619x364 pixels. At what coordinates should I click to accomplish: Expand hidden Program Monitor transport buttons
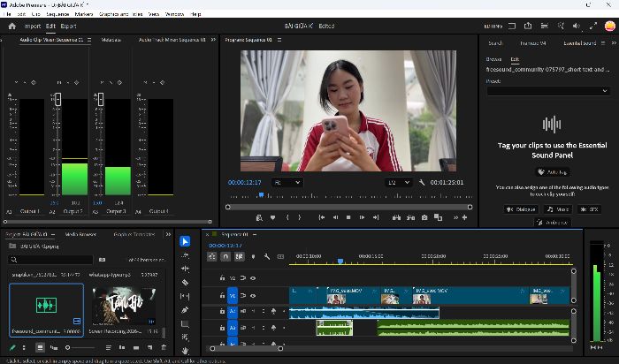point(455,217)
